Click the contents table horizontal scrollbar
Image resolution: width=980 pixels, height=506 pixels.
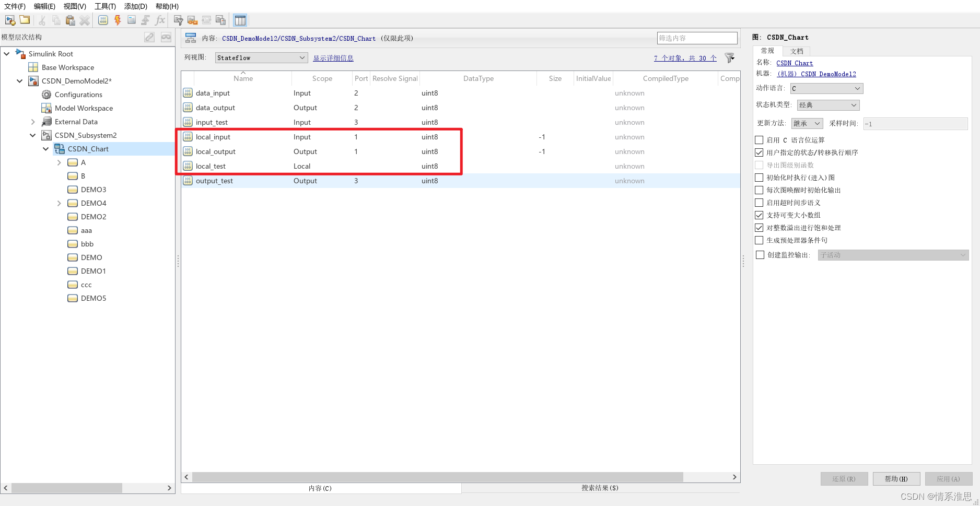[438, 477]
